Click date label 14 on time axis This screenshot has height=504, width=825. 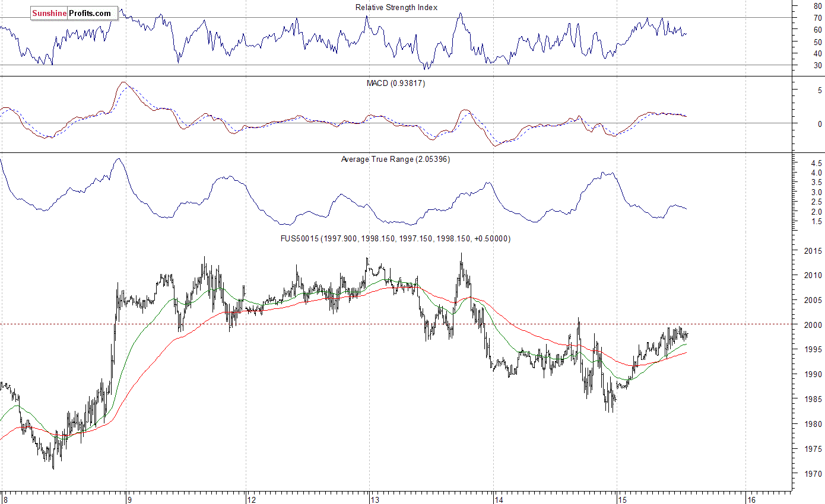[499, 499]
